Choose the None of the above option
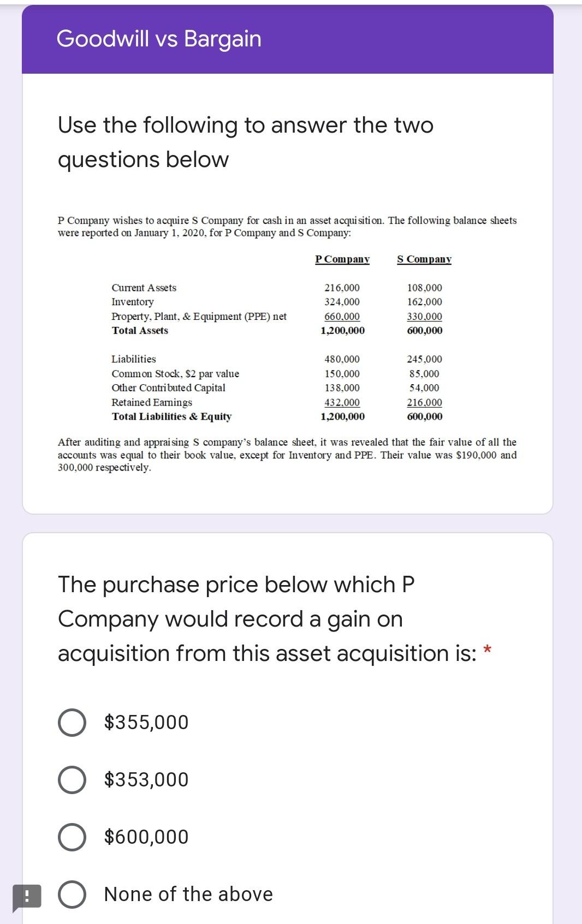 (73, 894)
